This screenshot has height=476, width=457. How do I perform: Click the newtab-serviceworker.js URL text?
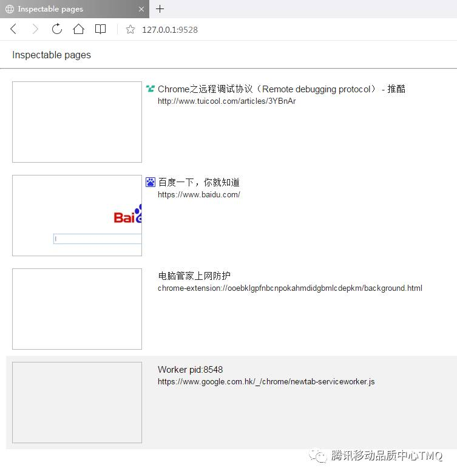coord(266,381)
